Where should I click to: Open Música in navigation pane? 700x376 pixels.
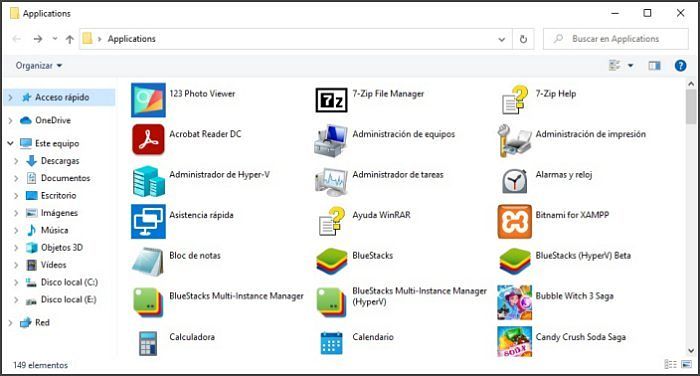point(54,230)
